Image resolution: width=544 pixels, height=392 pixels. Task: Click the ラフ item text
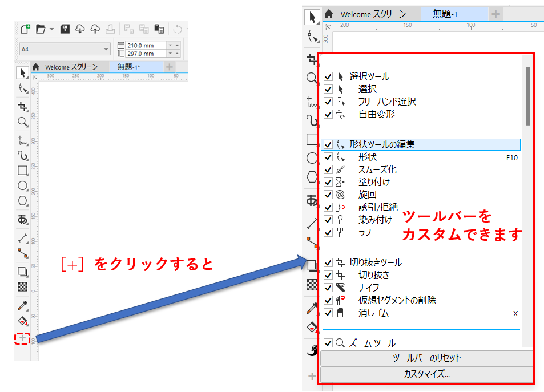click(365, 232)
